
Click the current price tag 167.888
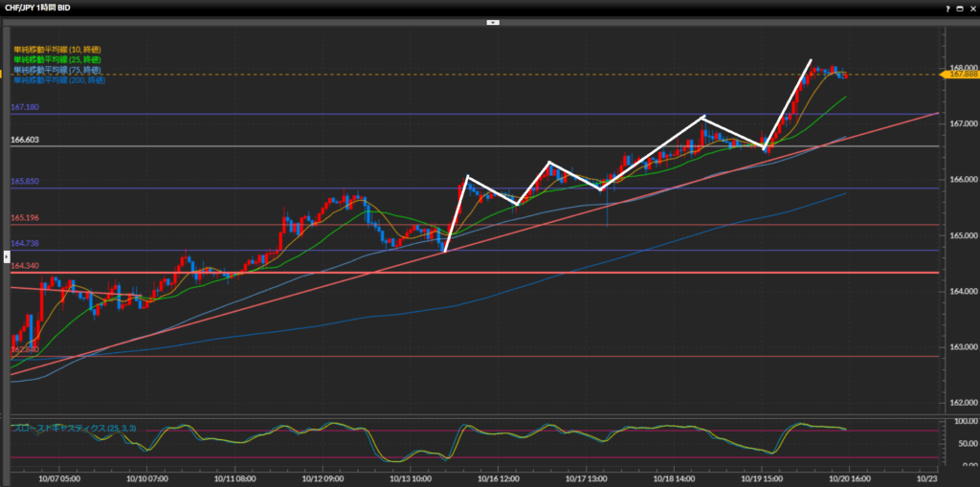point(961,75)
